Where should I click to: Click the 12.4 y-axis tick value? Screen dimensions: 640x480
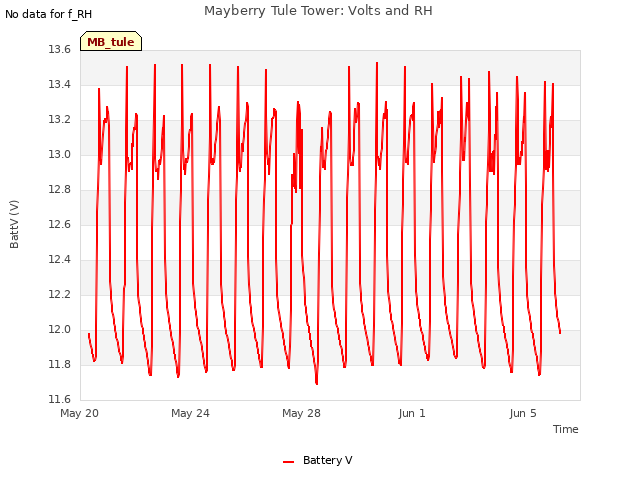tap(60, 260)
